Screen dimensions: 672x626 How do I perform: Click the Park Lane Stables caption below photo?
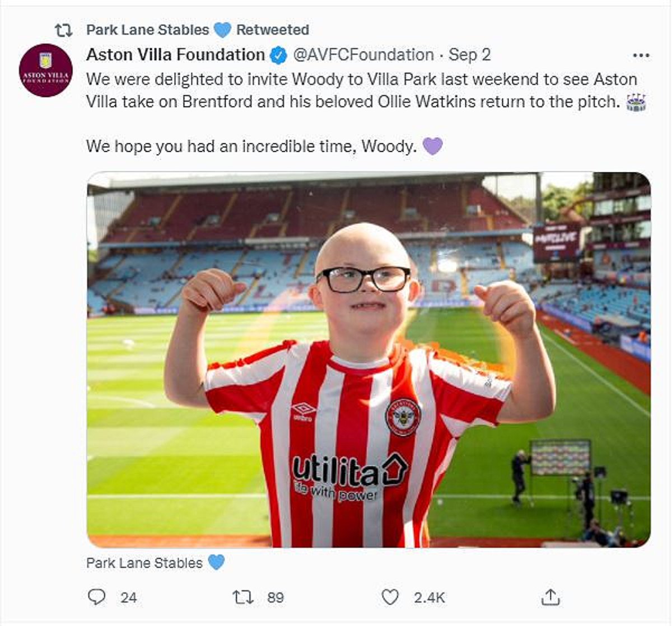point(144,563)
